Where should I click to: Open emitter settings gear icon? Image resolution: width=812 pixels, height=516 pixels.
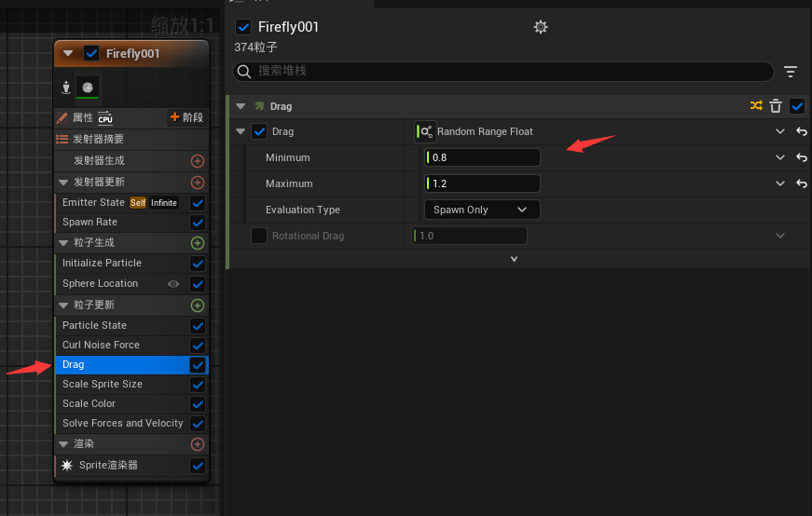(540, 27)
